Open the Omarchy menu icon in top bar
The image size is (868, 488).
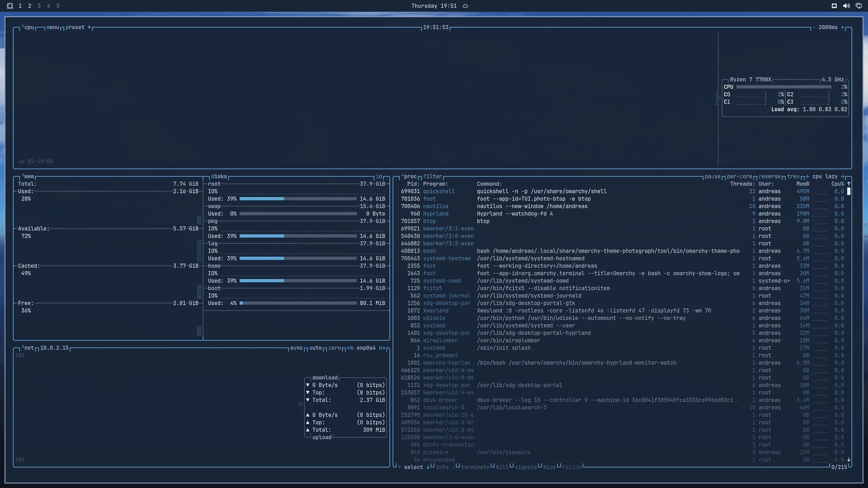[x=10, y=6]
